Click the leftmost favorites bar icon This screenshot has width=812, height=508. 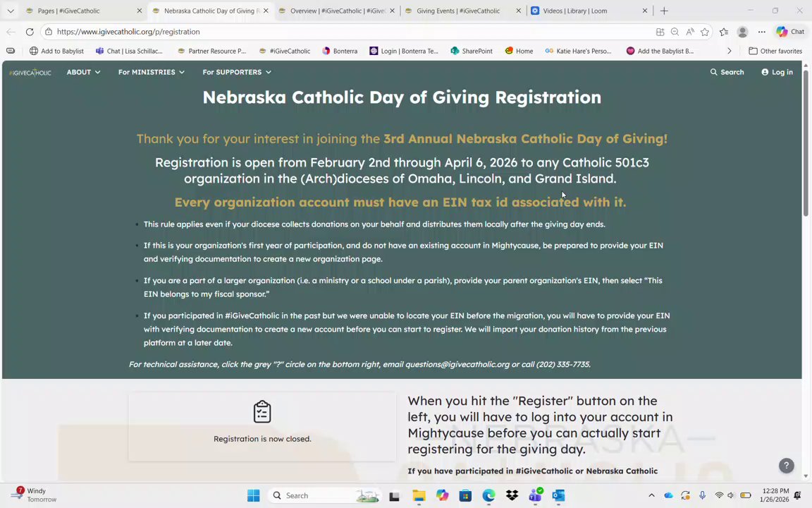[x=11, y=51]
